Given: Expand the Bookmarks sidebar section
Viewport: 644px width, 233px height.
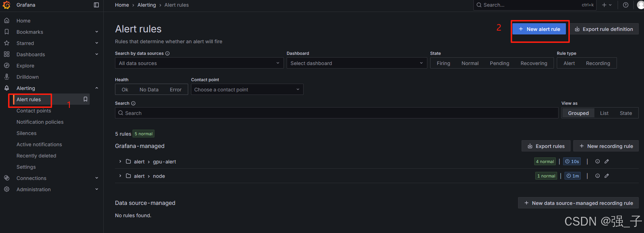Looking at the screenshot, I should (x=97, y=32).
